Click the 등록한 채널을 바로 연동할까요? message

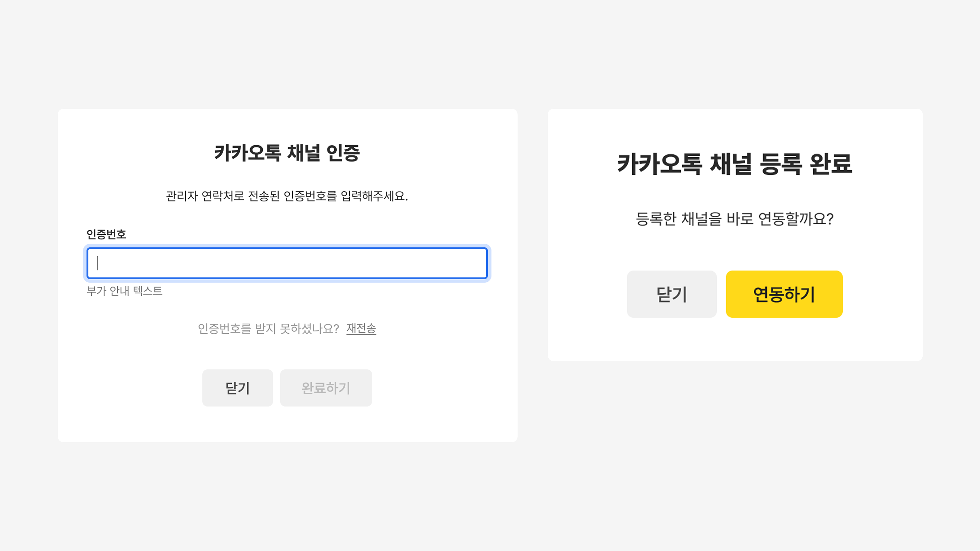(x=735, y=219)
